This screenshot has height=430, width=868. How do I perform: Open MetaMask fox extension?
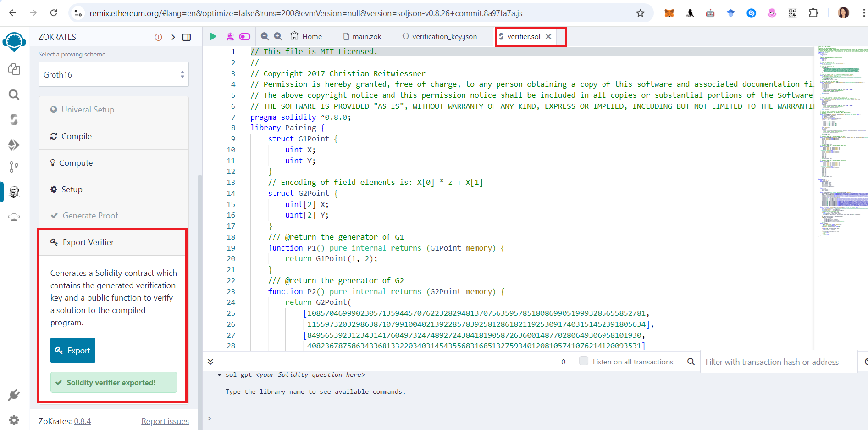pos(669,13)
